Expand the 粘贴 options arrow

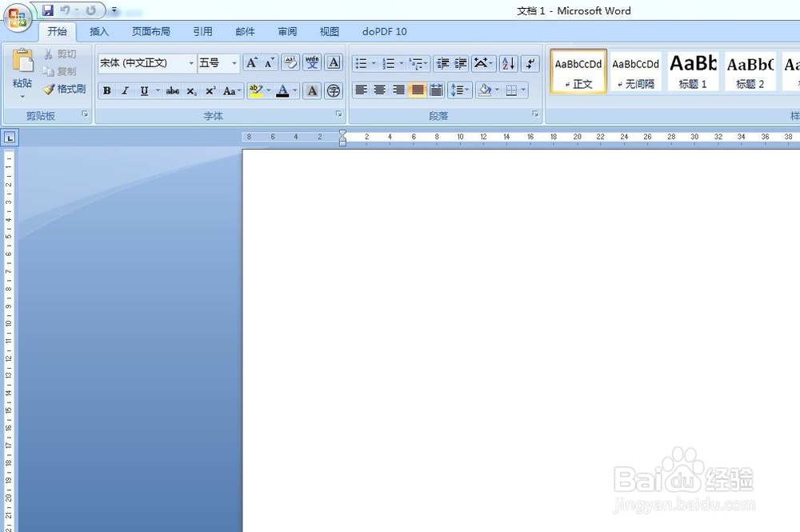tap(22, 96)
